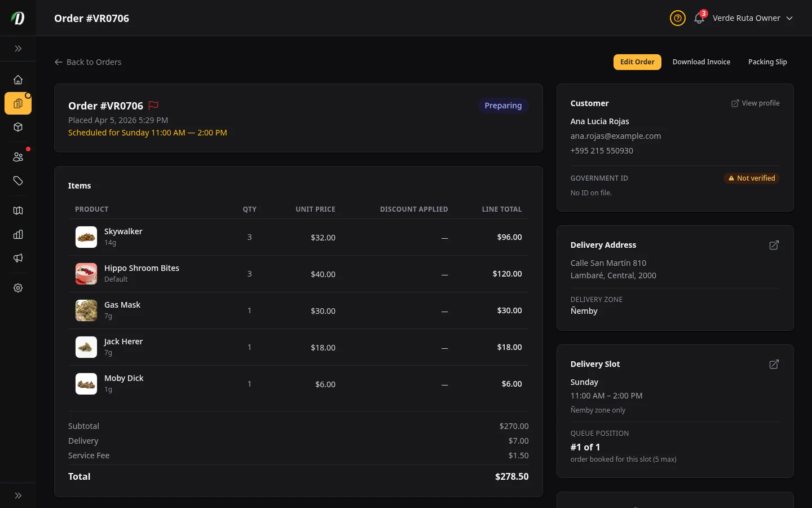This screenshot has width=812, height=508.
Task: Collapse sidebar via bottom double-chevron
Action: point(18,496)
